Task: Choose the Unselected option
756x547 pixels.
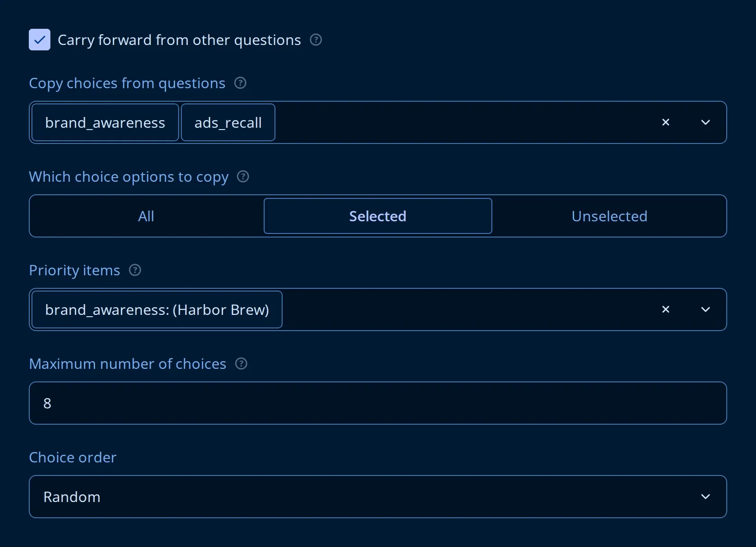Action: tap(609, 216)
